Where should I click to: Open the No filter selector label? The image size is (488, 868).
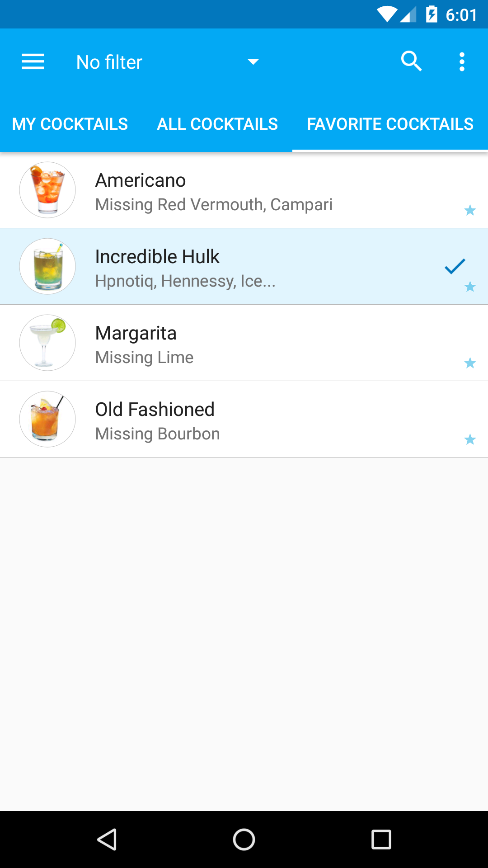point(109,62)
